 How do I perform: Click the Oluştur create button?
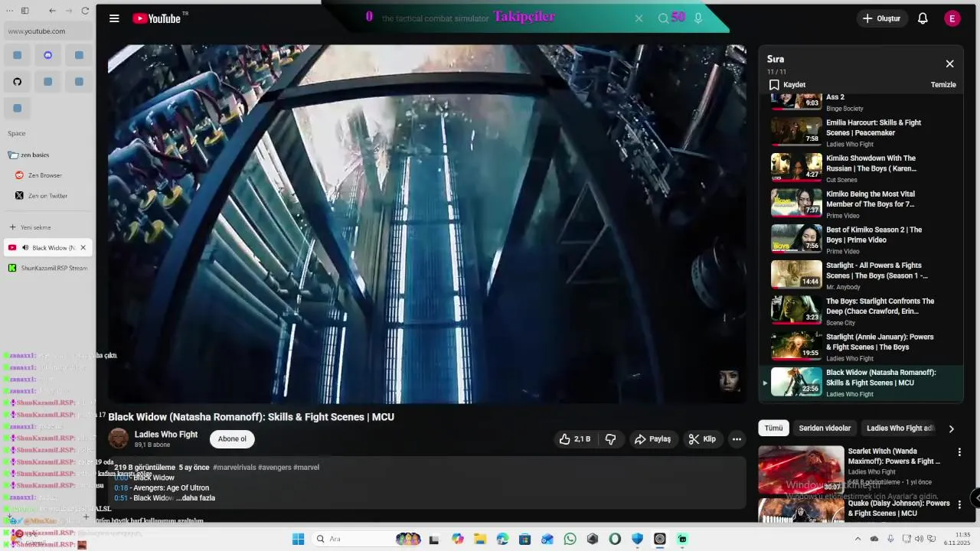pos(882,18)
